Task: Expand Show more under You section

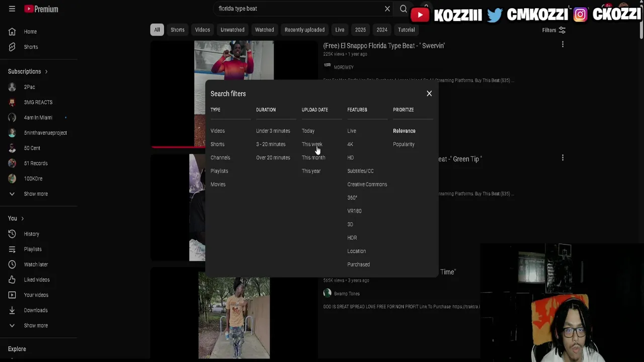Action: pos(36,326)
